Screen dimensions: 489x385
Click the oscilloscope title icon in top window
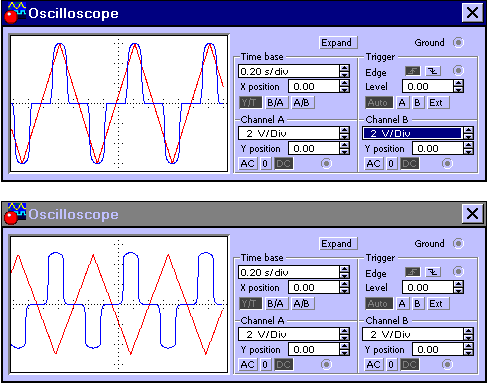point(15,13)
